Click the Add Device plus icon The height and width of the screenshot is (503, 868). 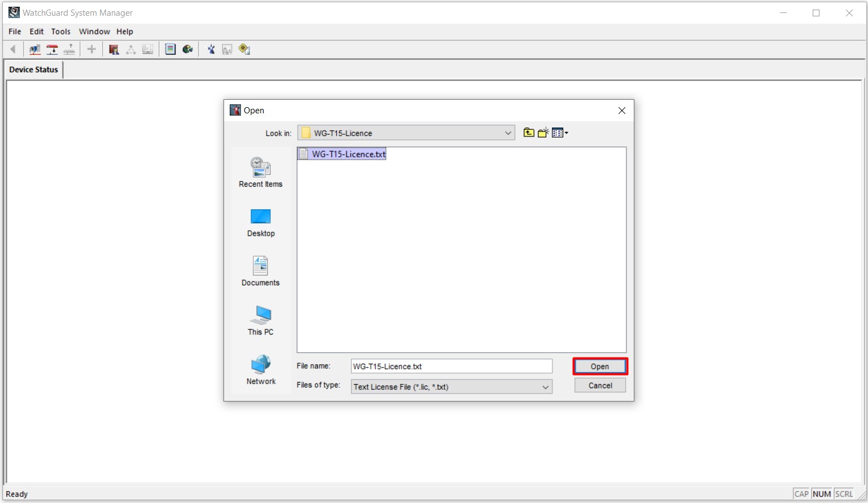(91, 49)
